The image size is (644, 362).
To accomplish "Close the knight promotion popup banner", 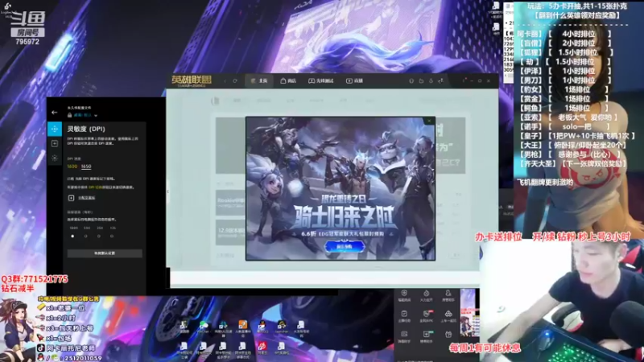I will coord(429,121).
